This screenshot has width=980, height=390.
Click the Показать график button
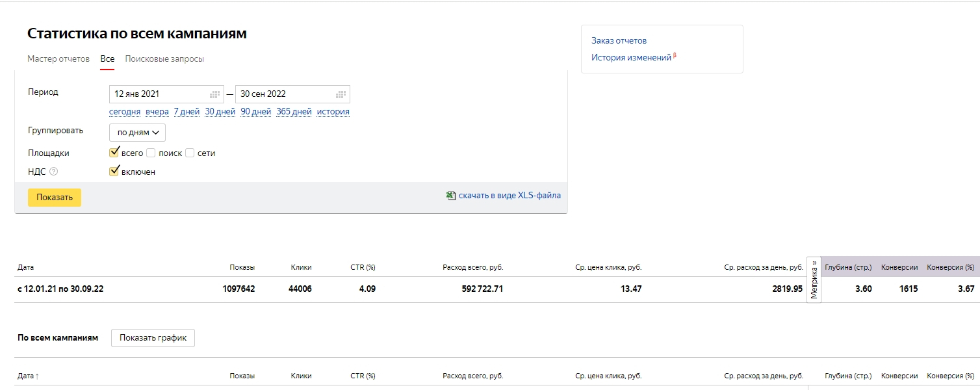tap(153, 338)
